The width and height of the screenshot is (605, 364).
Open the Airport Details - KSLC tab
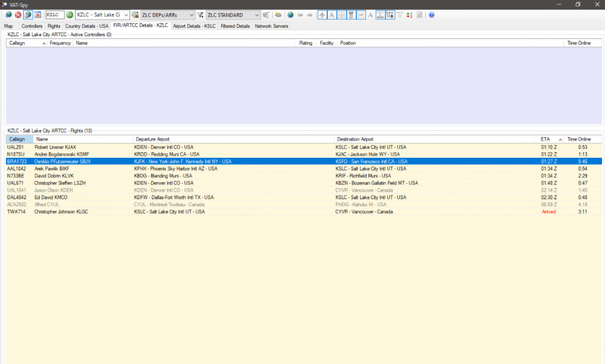tap(194, 26)
